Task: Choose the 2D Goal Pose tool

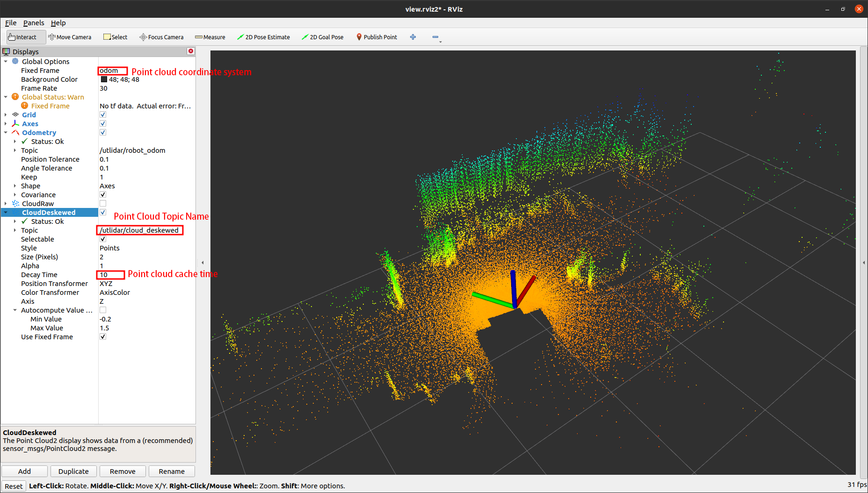Action: 322,37
